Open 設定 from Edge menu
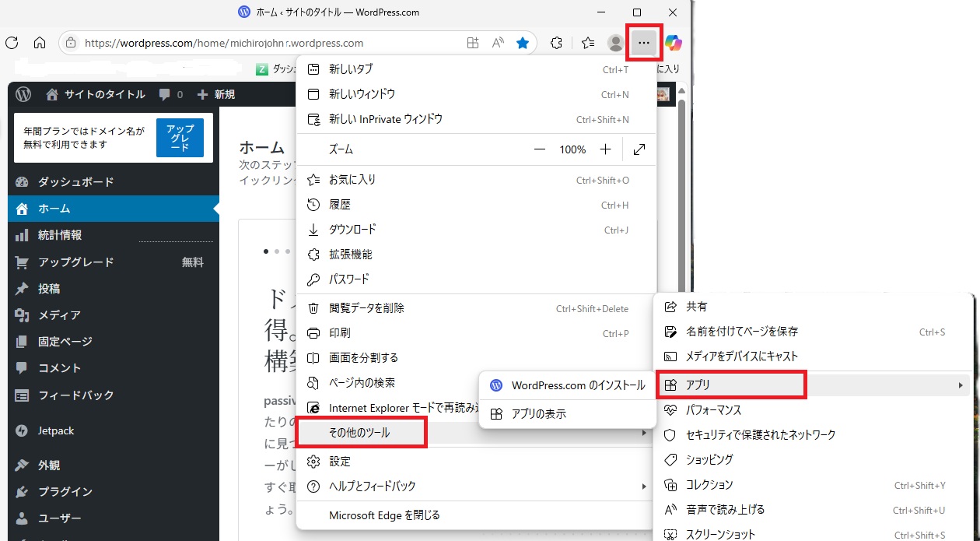Viewport: 980px width, 541px height. [477, 462]
